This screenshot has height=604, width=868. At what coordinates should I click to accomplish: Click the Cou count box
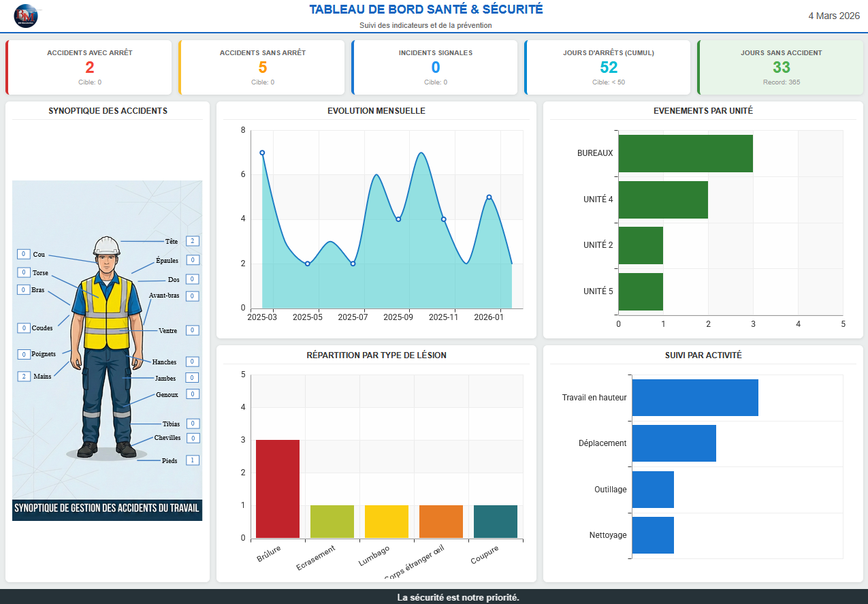24,254
